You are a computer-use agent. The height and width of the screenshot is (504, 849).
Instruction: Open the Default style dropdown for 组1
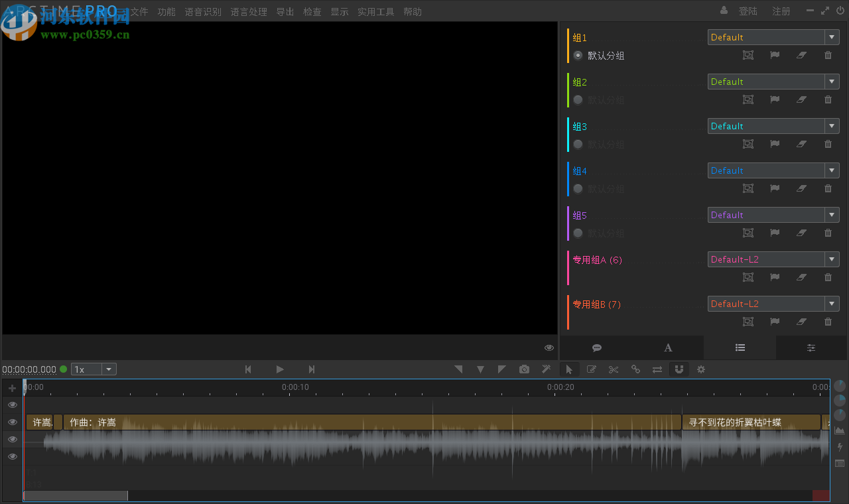point(831,37)
